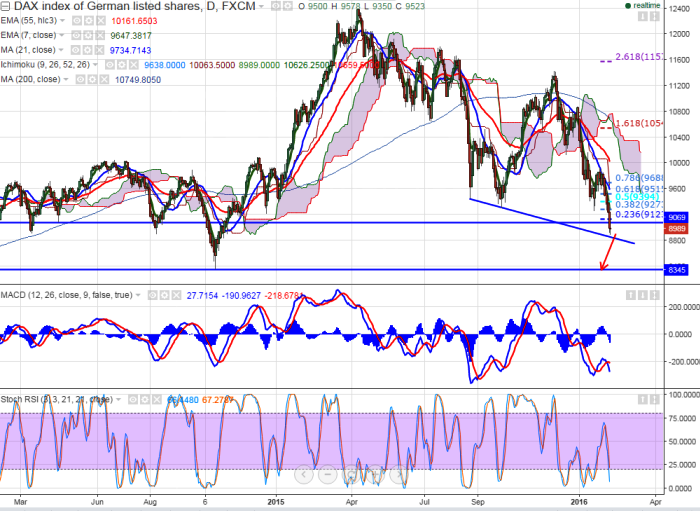
Task: Hide the MA (200, close) indicator
Action: (x=80, y=79)
